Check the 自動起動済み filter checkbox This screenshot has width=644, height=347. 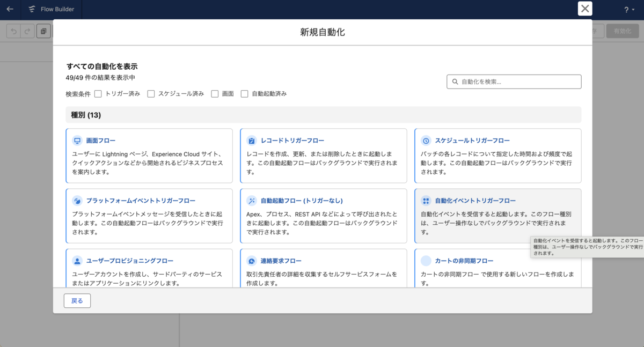245,94
